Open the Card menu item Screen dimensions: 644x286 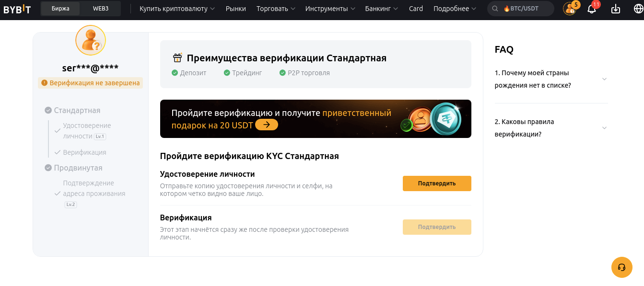click(x=416, y=9)
